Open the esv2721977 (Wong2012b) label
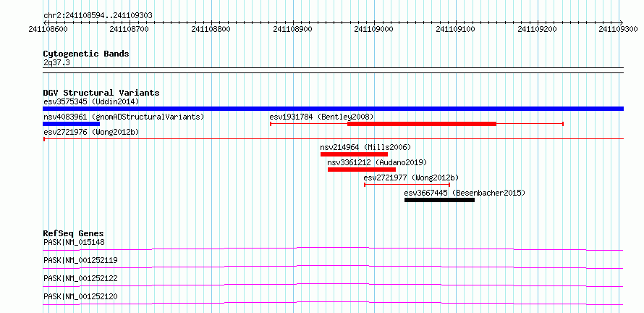Viewport: 644px width, 313px height. [x=412, y=178]
